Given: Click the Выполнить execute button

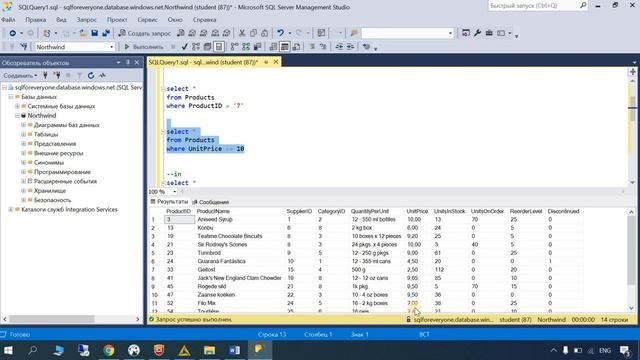Looking at the screenshot, I should [144, 47].
